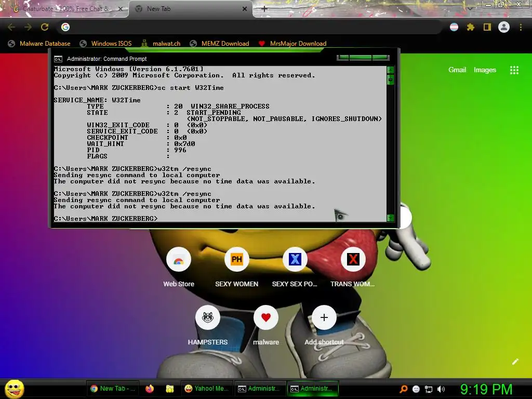
Task: Close the Chaturbate tab with its X
Action: 121,9
